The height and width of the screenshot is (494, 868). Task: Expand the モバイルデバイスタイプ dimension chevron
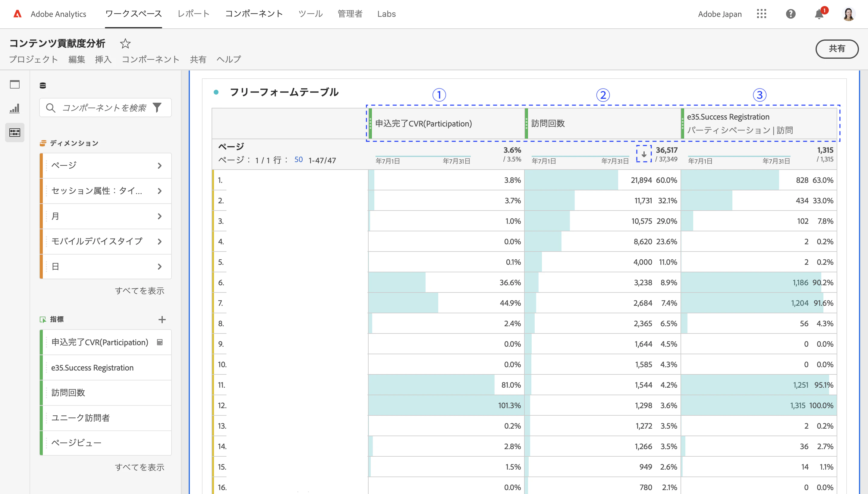(x=159, y=242)
